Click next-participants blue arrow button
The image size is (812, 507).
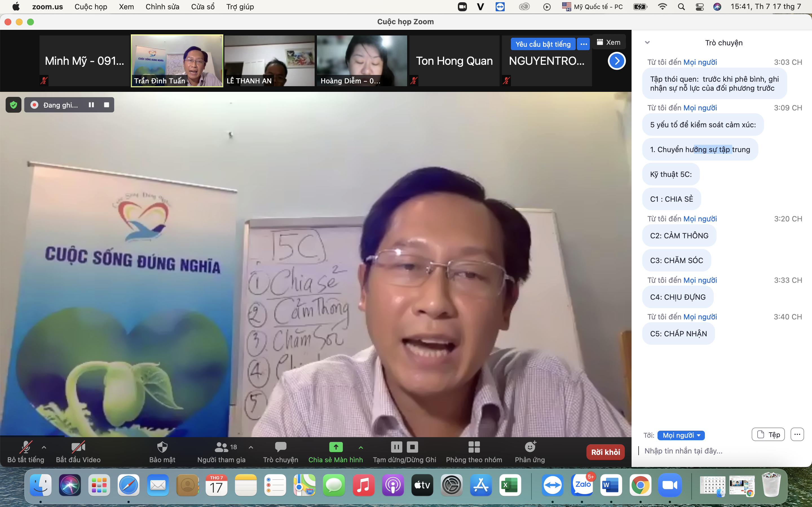[616, 61]
